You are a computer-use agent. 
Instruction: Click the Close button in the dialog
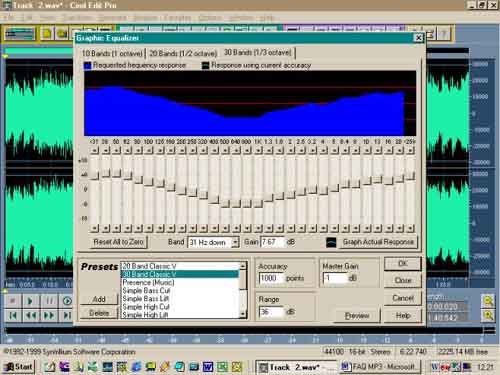point(403,280)
